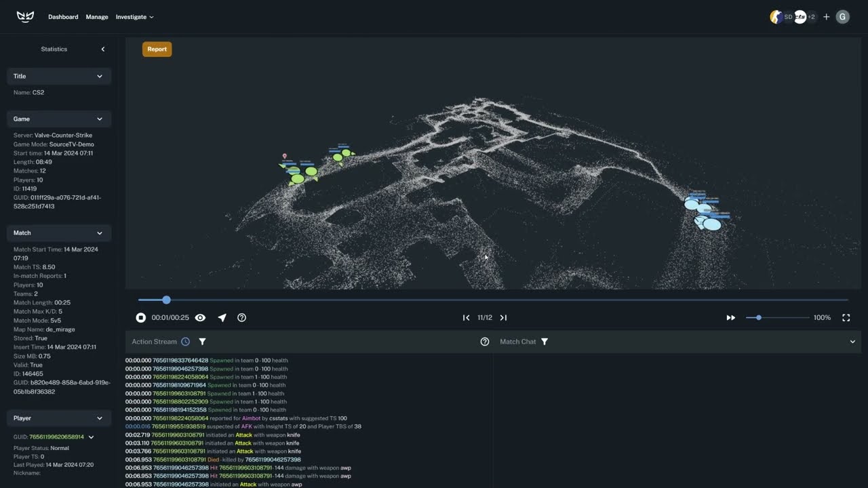Click the 'Match TS: 8.50' entry
The height and width of the screenshot is (488, 868).
[34, 267]
